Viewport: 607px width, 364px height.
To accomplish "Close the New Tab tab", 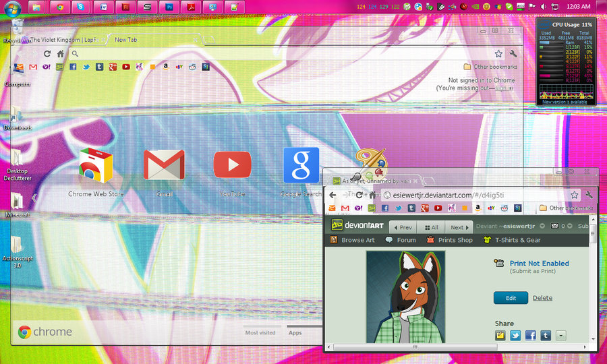I will point(196,40).
